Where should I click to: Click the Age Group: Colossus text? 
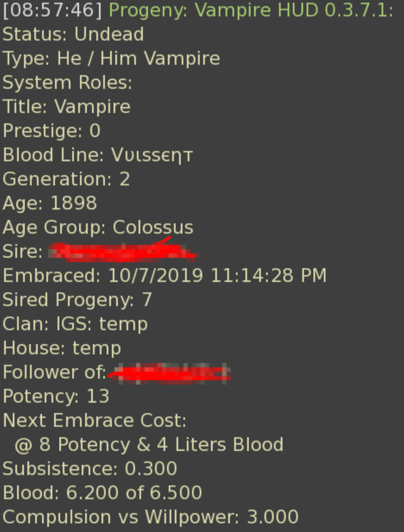pos(98,227)
